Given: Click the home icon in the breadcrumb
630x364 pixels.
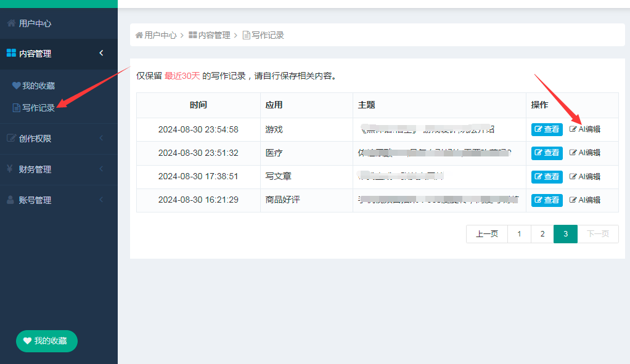Looking at the screenshot, I should tap(139, 35).
